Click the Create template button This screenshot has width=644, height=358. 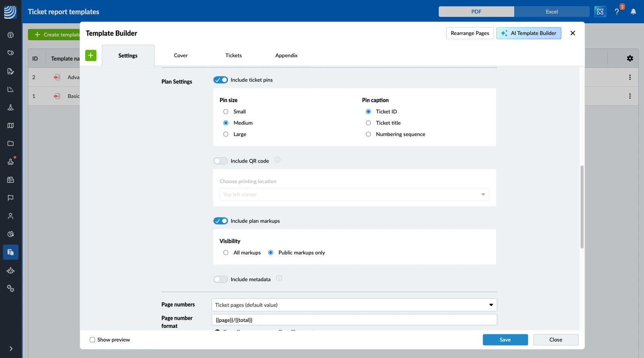(x=54, y=35)
